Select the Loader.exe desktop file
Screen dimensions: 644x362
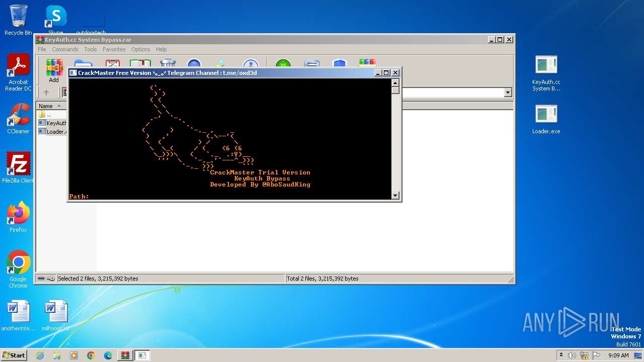[546, 119]
